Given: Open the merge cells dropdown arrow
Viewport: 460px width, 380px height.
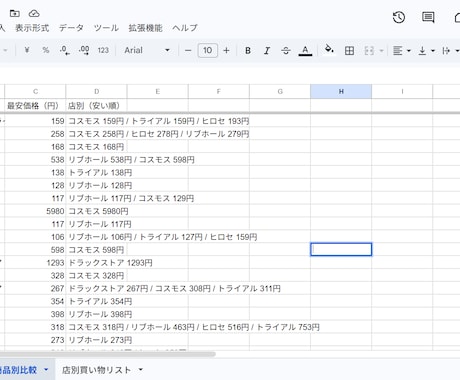Looking at the screenshot, I should click(382, 51).
